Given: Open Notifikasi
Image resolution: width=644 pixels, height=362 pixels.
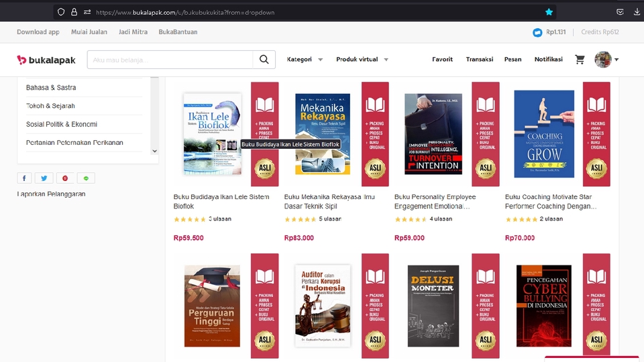Looking at the screenshot, I should pos(548,60).
